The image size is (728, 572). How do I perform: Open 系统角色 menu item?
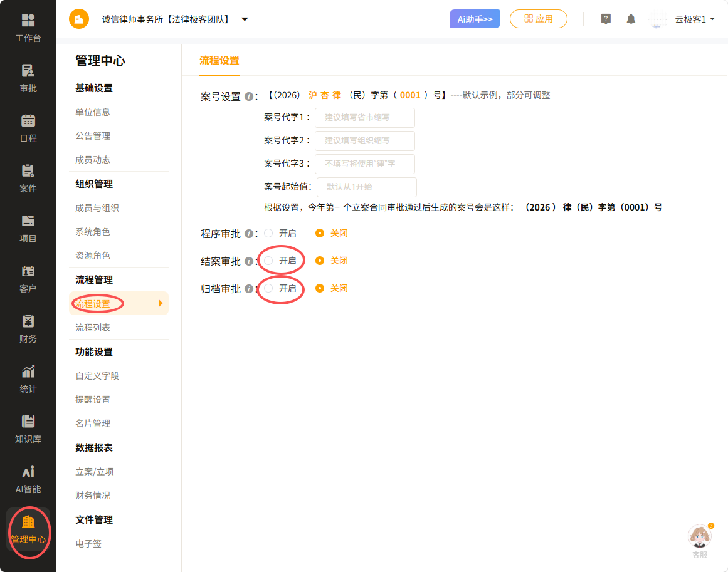click(93, 231)
